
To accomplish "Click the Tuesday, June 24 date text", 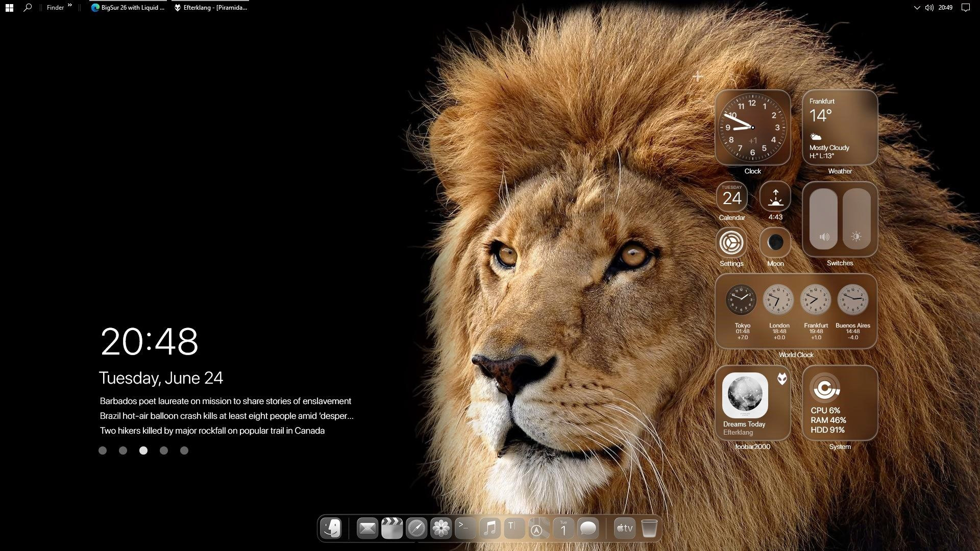I will click(x=161, y=378).
